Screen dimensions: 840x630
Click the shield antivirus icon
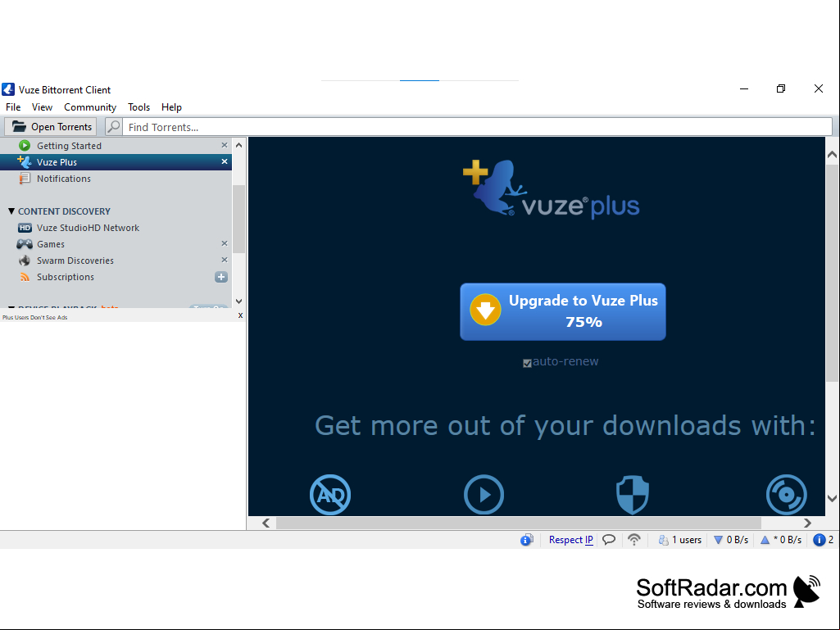(x=633, y=495)
